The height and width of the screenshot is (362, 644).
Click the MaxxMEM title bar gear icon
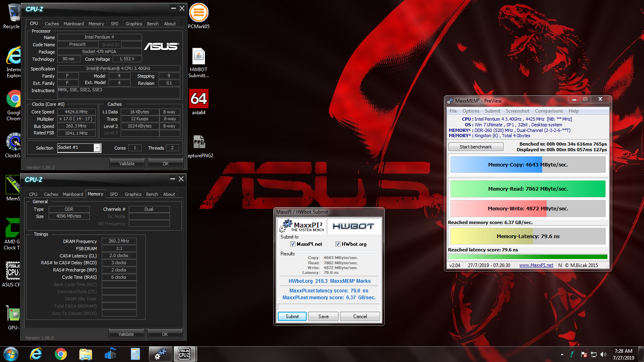tap(450, 101)
